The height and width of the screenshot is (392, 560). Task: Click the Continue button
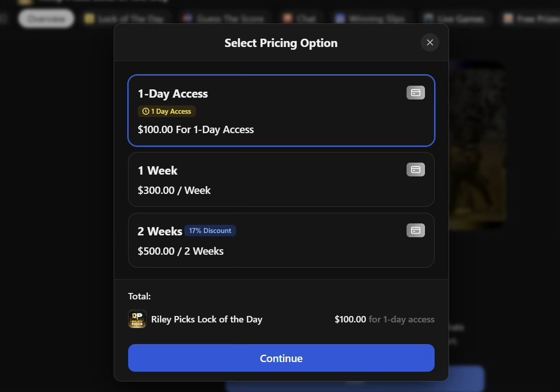click(281, 358)
